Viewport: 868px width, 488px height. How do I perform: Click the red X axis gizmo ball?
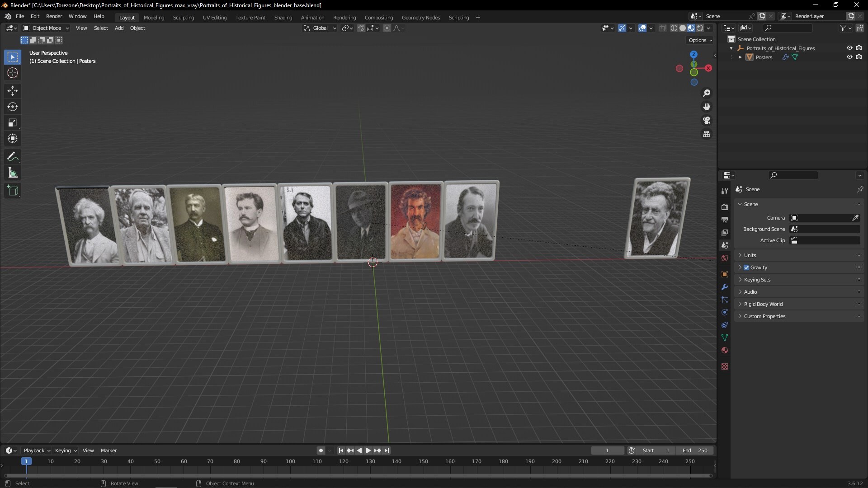click(708, 68)
